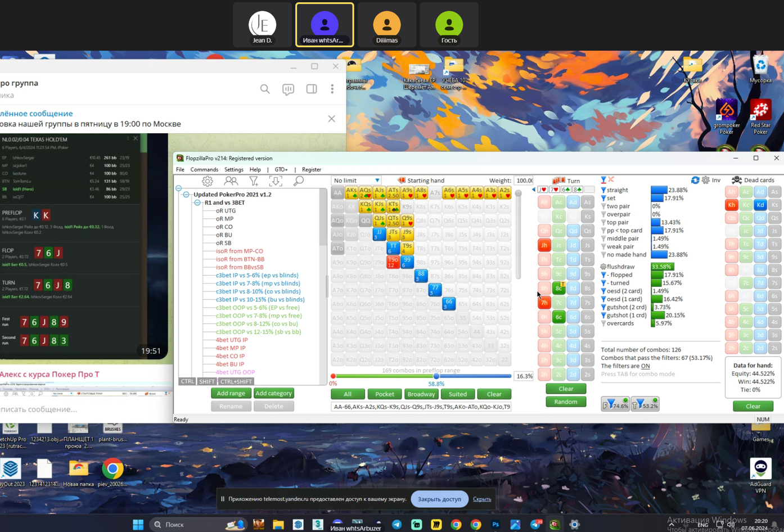Open Photoshop from the taskbar
Viewport: 784px width, 532px height.
[495, 524]
